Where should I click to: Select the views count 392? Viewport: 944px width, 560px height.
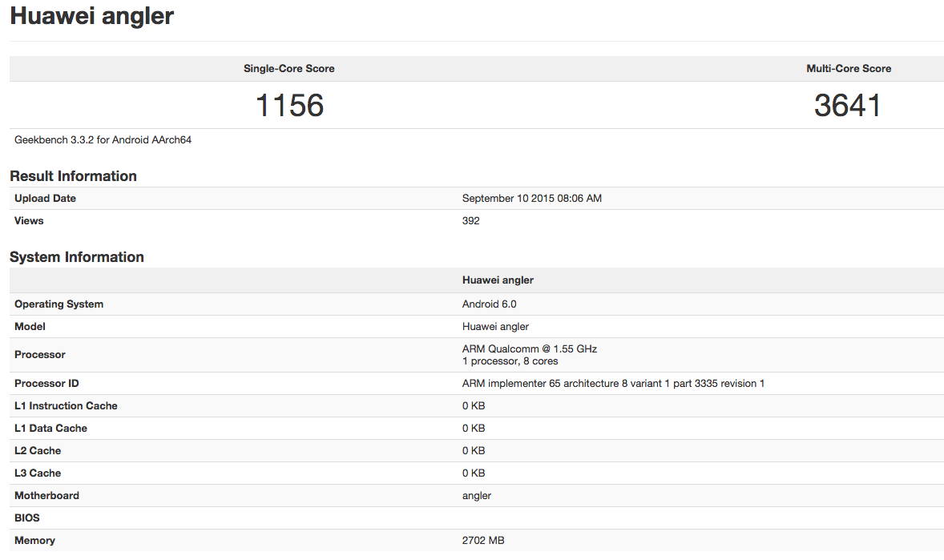tap(470, 220)
